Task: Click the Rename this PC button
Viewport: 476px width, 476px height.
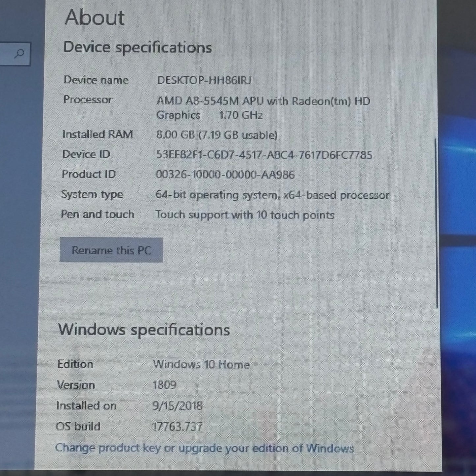Action: (x=111, y=250)
